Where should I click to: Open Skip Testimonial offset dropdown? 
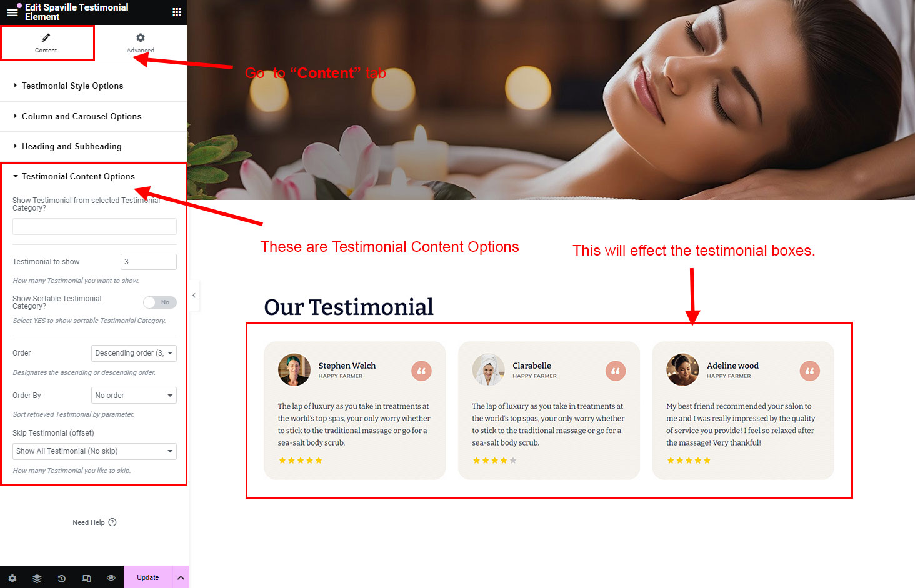(94, 451)
